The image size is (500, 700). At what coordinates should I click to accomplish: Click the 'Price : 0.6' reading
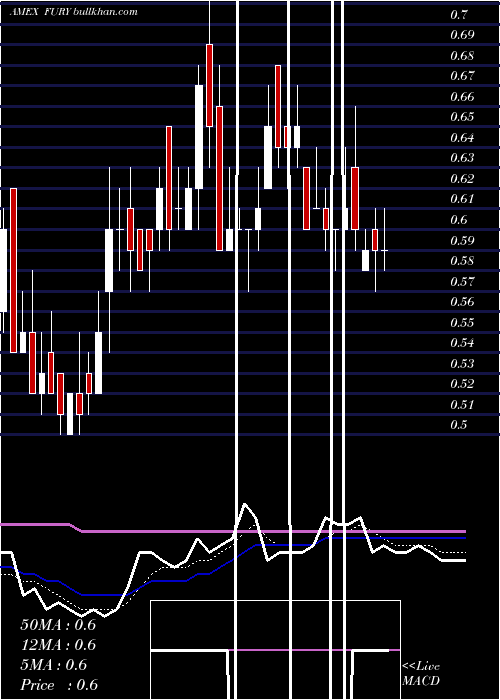tap(59, 685)
